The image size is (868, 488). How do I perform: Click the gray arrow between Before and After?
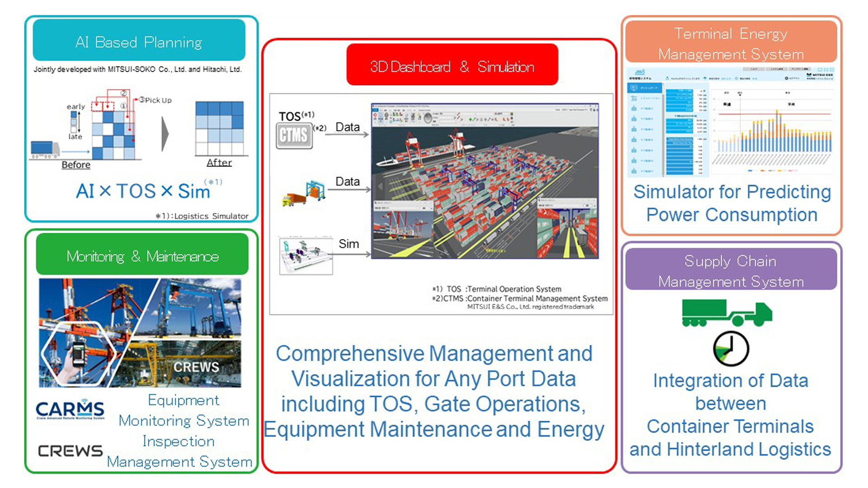coord(165,134)
